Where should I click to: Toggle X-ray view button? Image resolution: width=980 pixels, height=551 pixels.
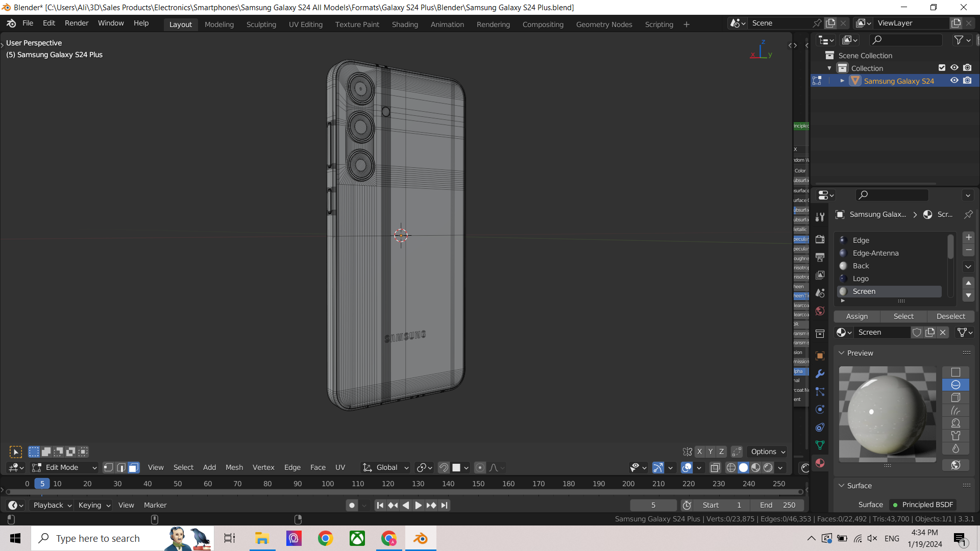coord(715,467)
